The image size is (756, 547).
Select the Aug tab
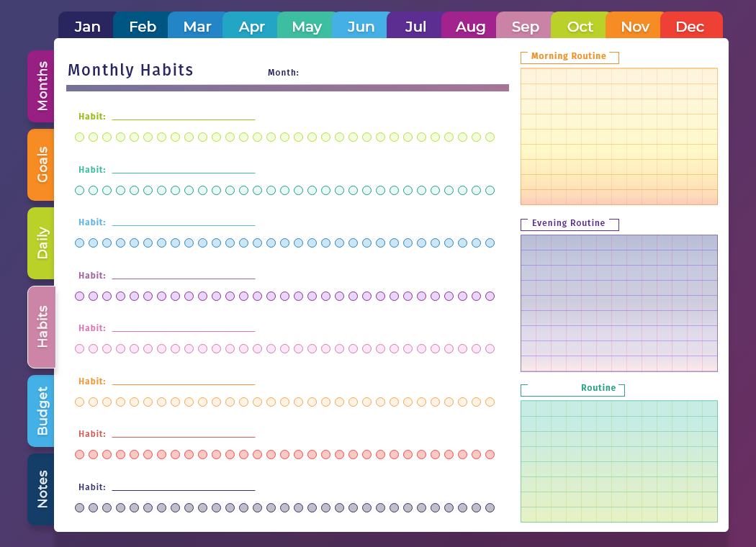(x=470, y=26)
